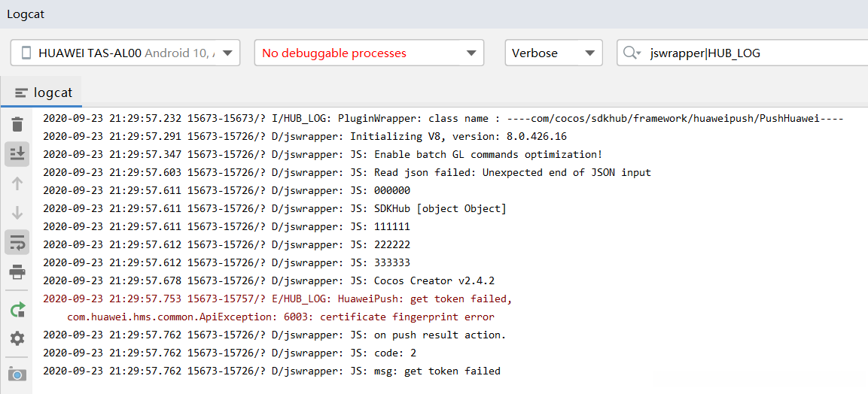Viewport: 868px width, 394px height.
Task: Click the phone device icon
Action: coord(27,53)
